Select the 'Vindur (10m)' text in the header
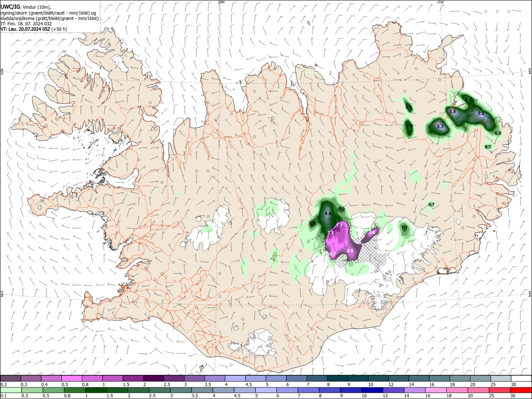Viewport: 532px width, 399px height. [37, 7]
